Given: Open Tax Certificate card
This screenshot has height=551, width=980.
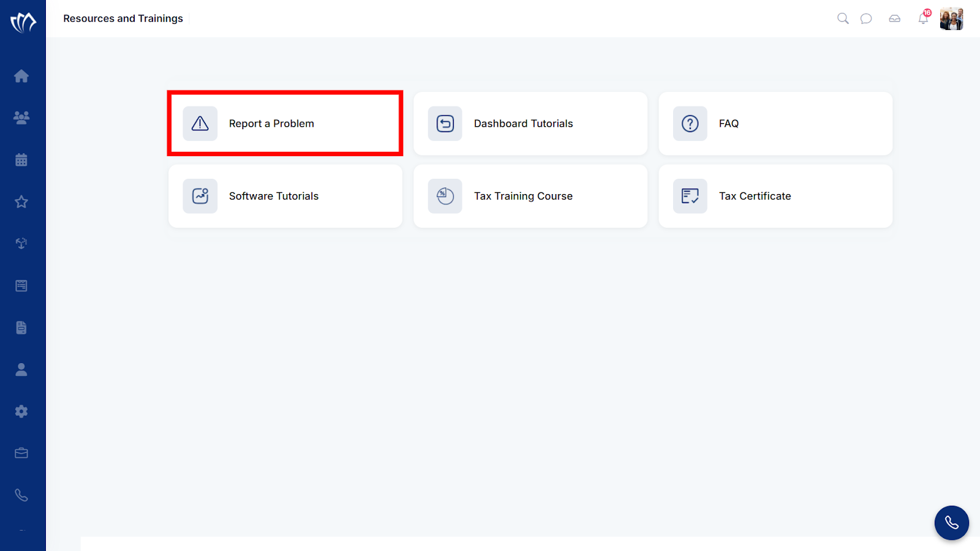Looking at the screenshot, I should pos(775,196).
